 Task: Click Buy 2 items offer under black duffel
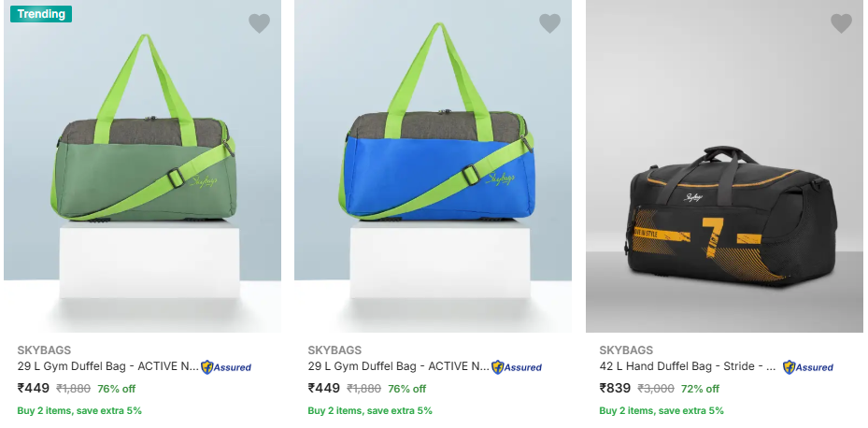tap(662, 411)
